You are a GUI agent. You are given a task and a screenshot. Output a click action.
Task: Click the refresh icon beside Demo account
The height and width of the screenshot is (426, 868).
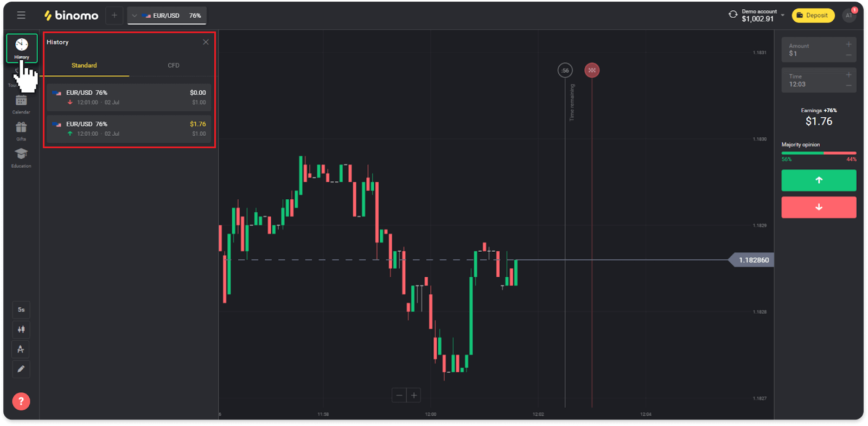[732, 15]
